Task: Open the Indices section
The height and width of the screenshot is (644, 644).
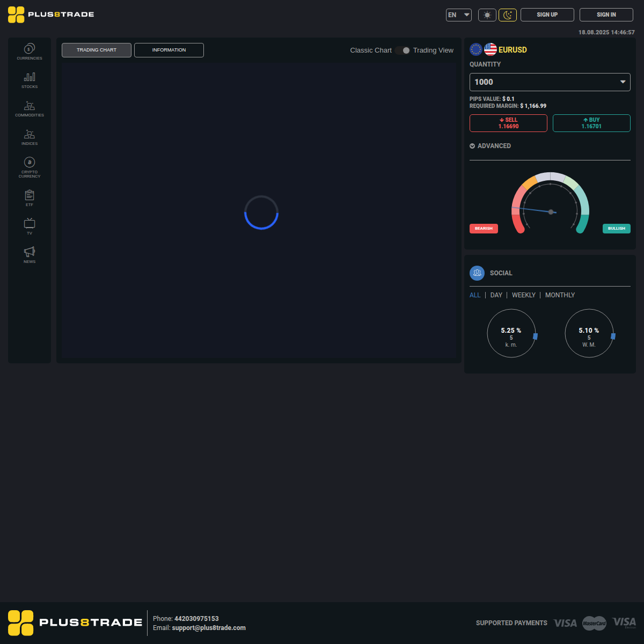Action: [x=29, y=137]
